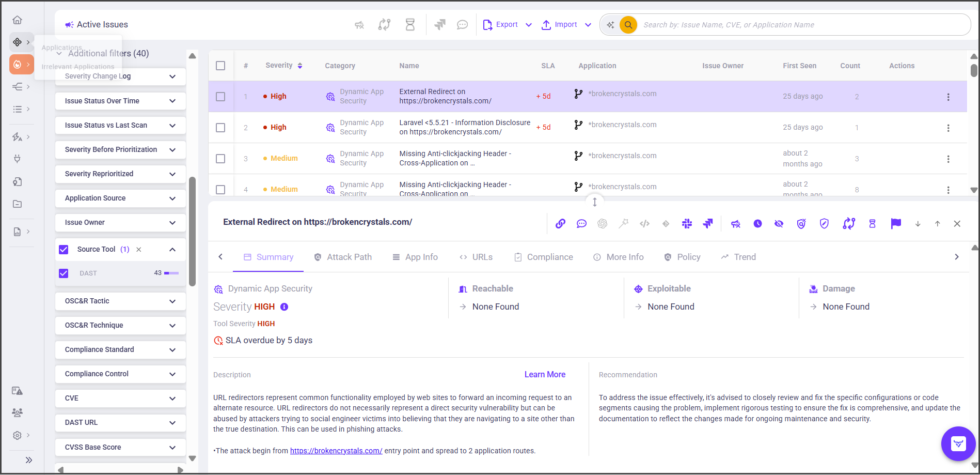Open the chat widget bubble button
The width and height of the screenshot is (980, 475).
pos(958,443)
